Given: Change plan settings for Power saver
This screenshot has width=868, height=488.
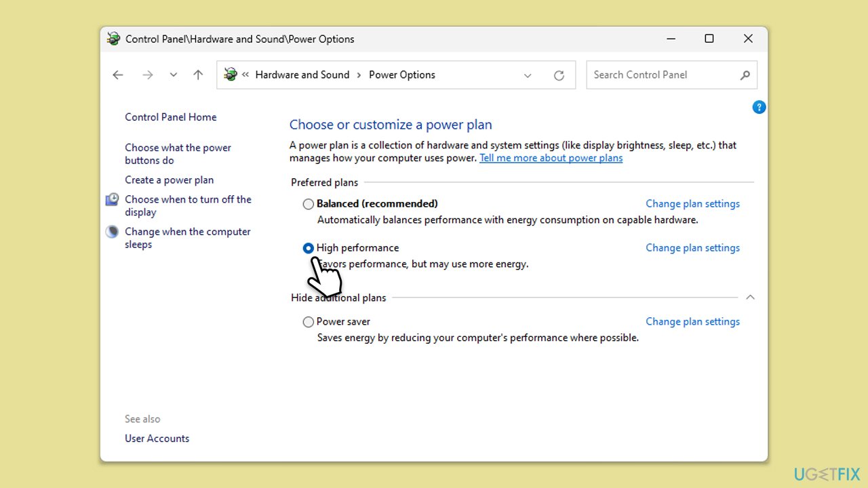Looking at the screenshot, I should point(692,321).
